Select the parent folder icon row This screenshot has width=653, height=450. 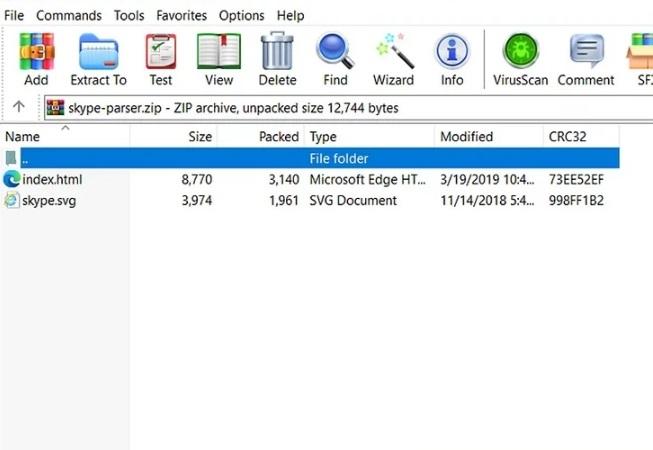click(x=11, y=158)
